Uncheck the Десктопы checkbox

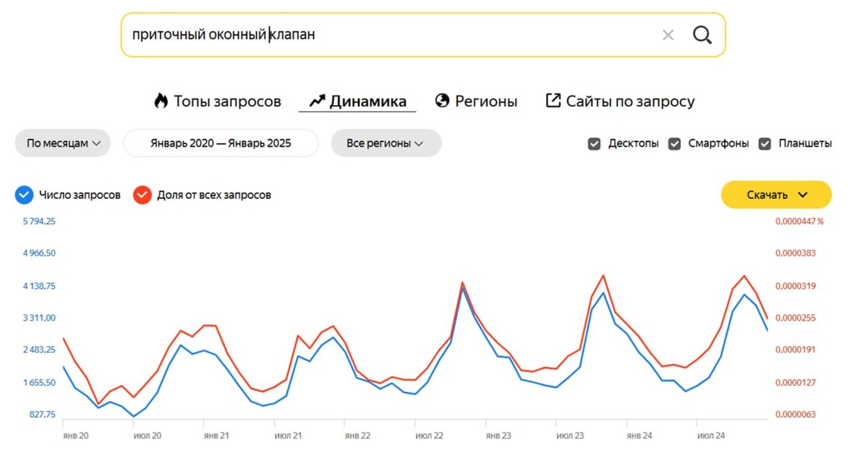tap(594, 143)
